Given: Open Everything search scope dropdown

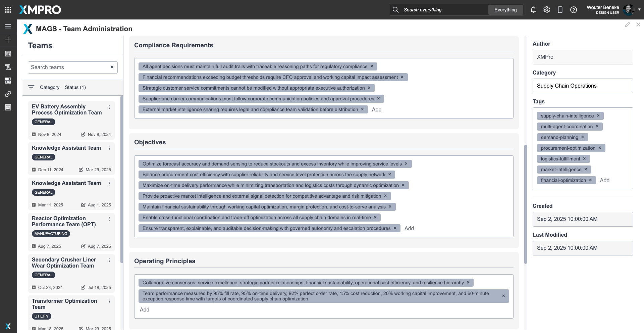Looking at the screenshot, I should click(x=505, y=10).
